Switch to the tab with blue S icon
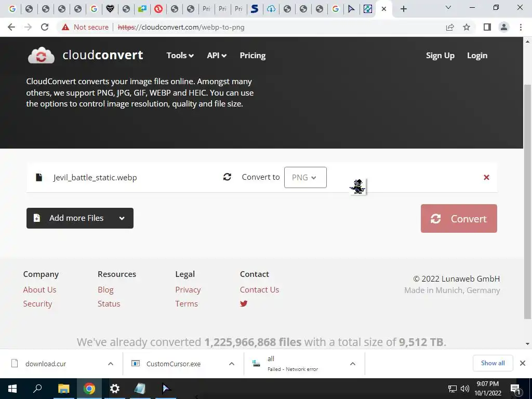Screen dimensions: 532x399 [255, 9]
